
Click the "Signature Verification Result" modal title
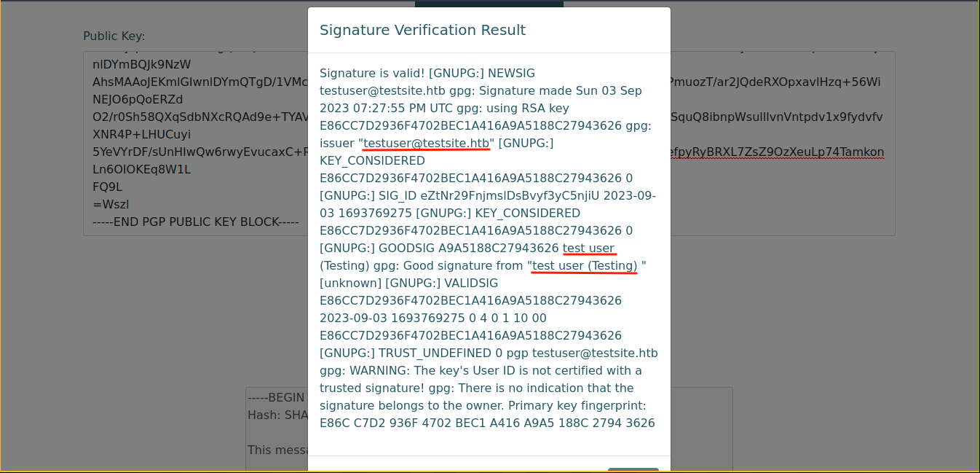[x=422, y=30]
